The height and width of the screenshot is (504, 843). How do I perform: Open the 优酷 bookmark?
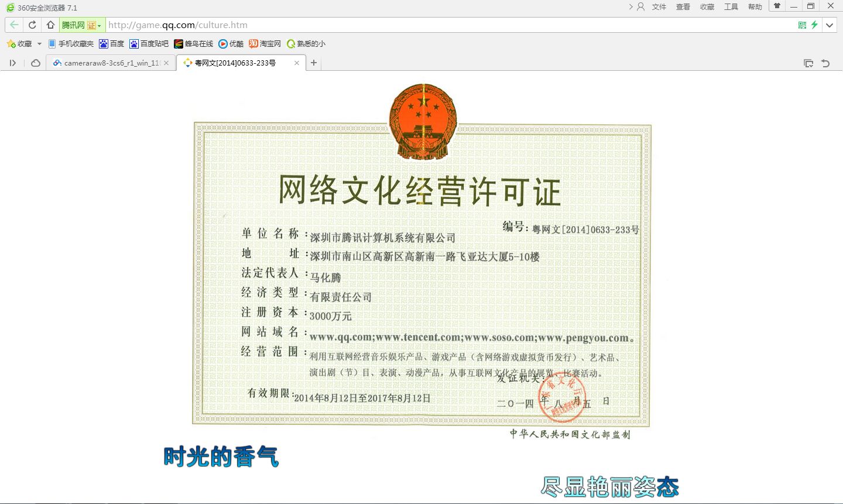pyautogui.click(x=231, y=44)
